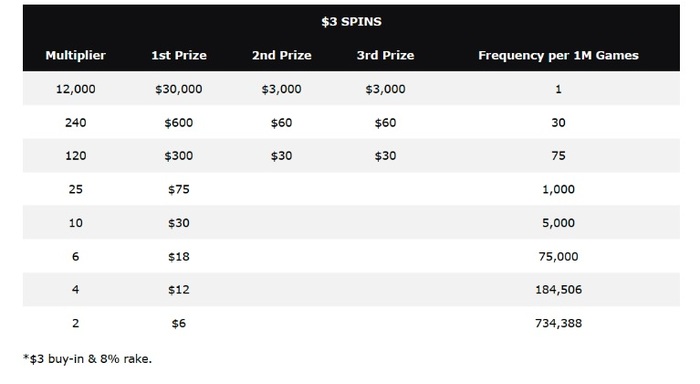Click the 2nd Prize column header
700x384 pixels.
pyautogui.click(x=282, y=55)
